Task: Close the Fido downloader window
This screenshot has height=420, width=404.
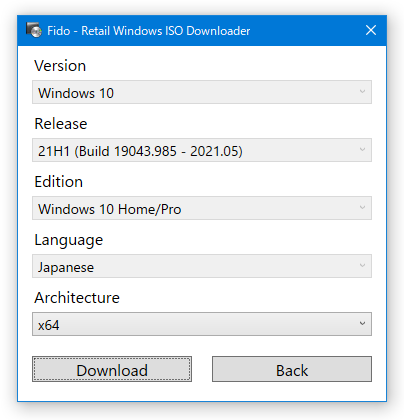Action: 371,30
